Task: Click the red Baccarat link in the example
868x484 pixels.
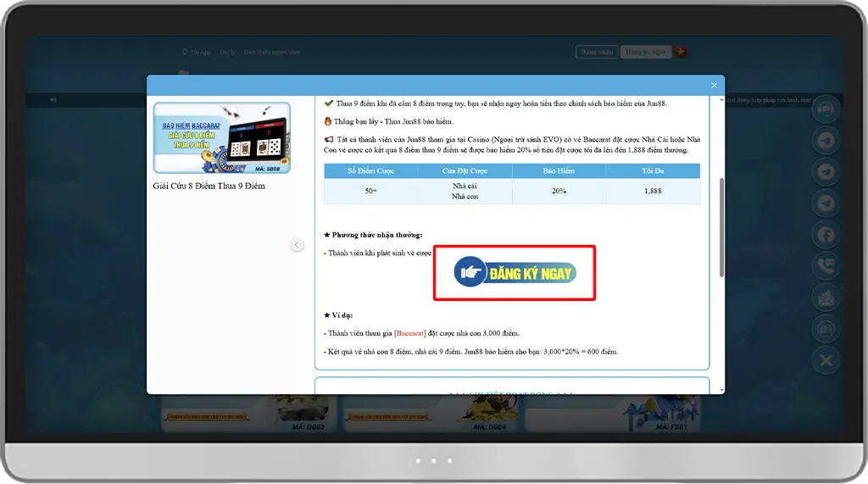Action: click(410, 333)
